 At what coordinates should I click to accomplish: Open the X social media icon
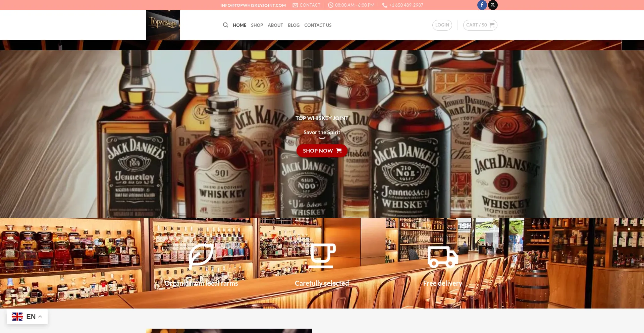[x=493, y=5]
